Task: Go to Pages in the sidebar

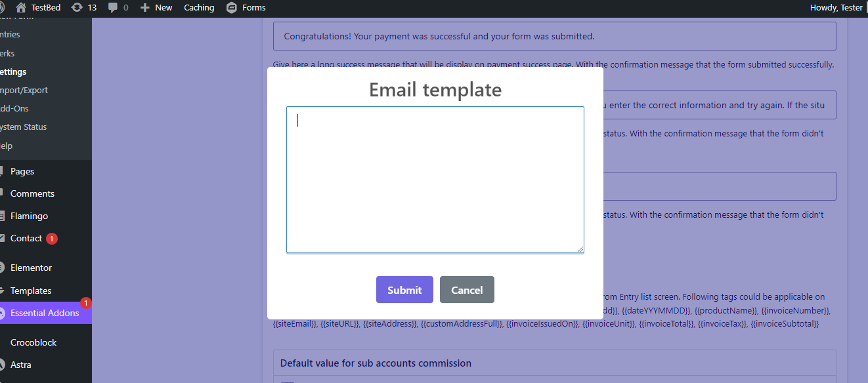Action: [x=22, y=171]
